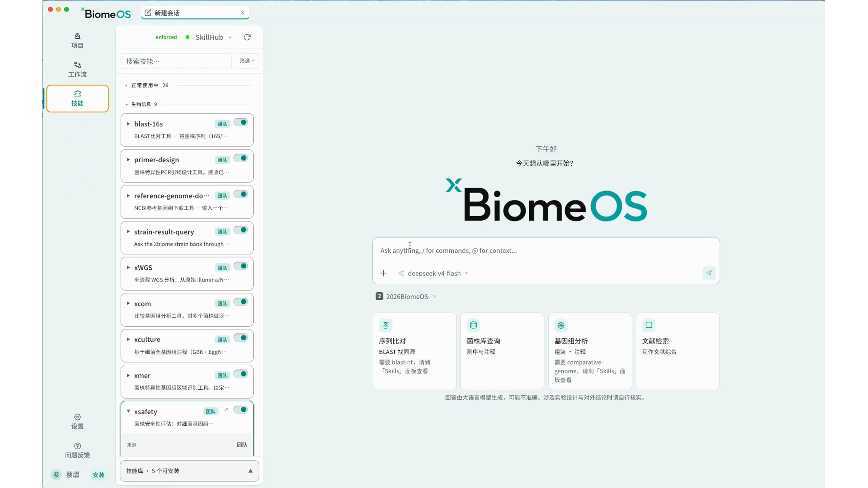Open the 筛选 filter menu
This screenshot has height=488, width=868.
click(246, 61)
